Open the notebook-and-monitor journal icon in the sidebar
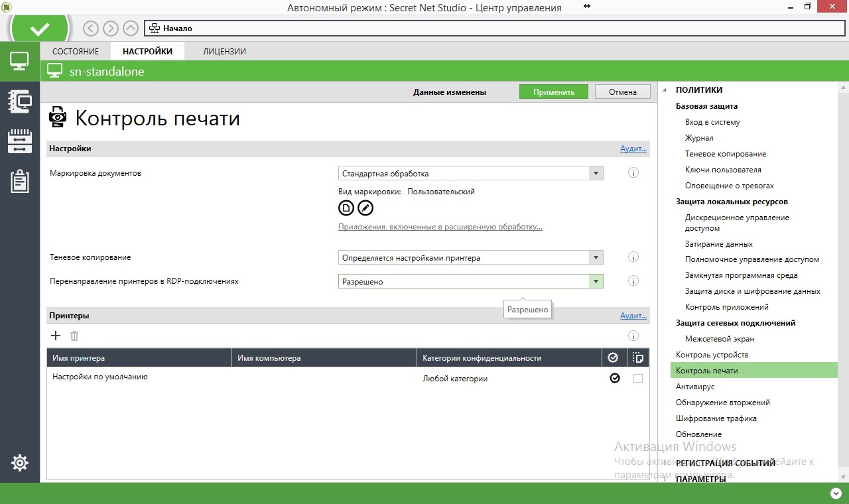 tap(20, 101)
